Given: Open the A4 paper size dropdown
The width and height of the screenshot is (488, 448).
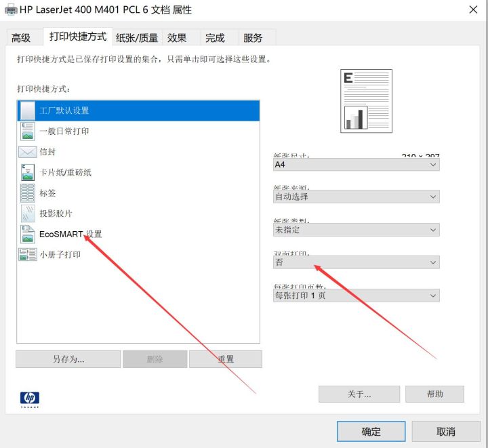Looking at the screenshot, I should [x=356, y=165].
